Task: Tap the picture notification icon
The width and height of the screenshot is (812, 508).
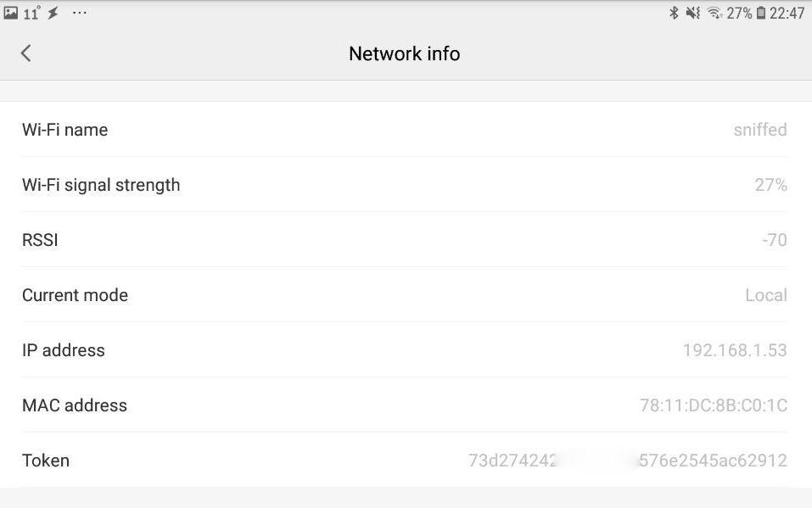Action: [x=11, y=13]
